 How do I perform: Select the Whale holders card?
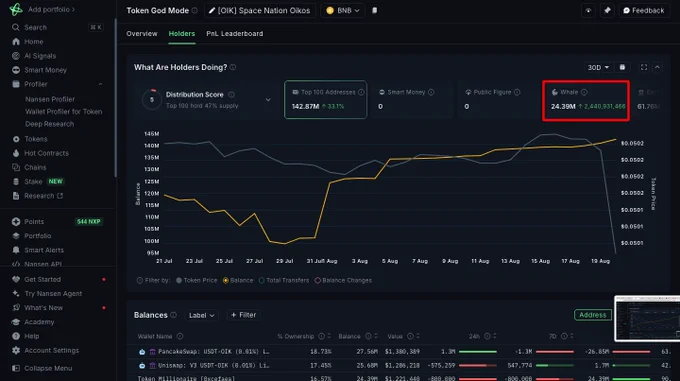pos(586,101)
